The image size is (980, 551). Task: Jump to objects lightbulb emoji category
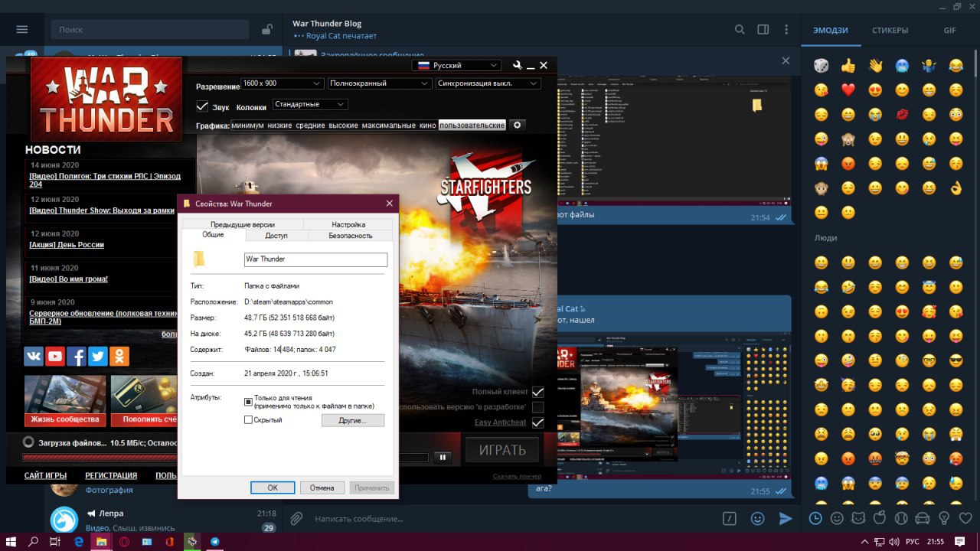pos(944,518)
